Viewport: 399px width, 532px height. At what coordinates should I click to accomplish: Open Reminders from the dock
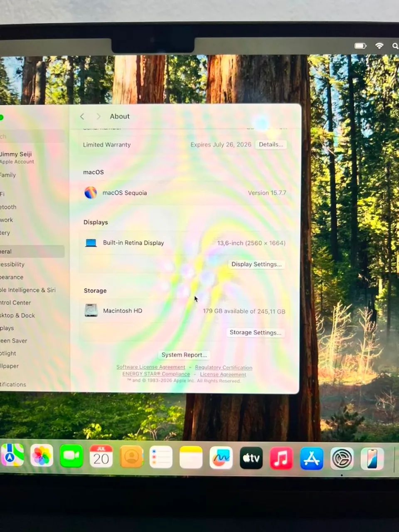tap(161, 457)
